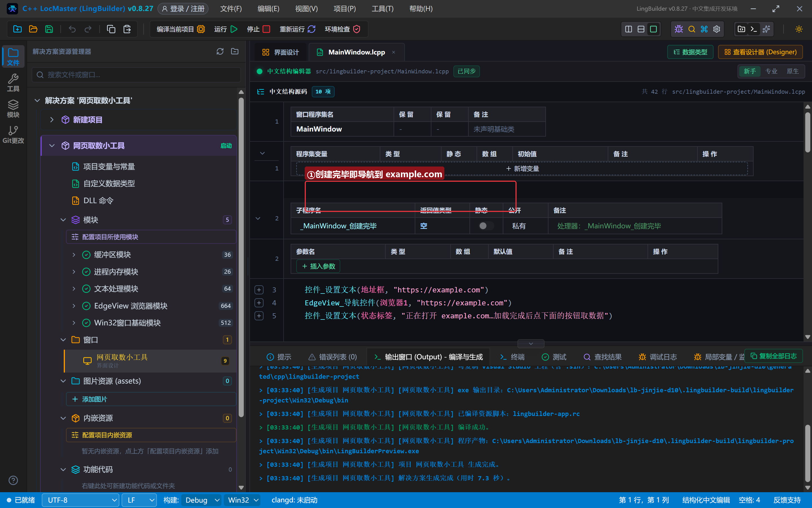Expand EdgeView 浏览器模块 node
Screen dimensions: 812x508
click(x=74, y=306)
